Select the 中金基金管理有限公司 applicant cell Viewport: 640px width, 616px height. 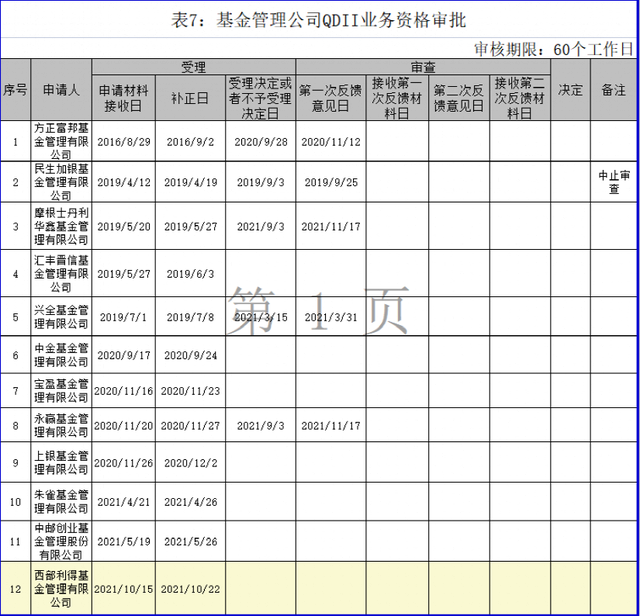tap(61, 355)
